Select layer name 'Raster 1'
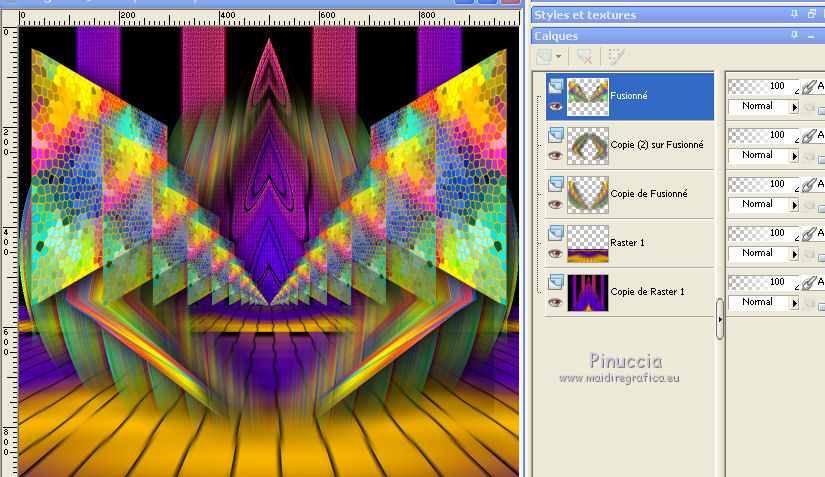 point(627,242)
